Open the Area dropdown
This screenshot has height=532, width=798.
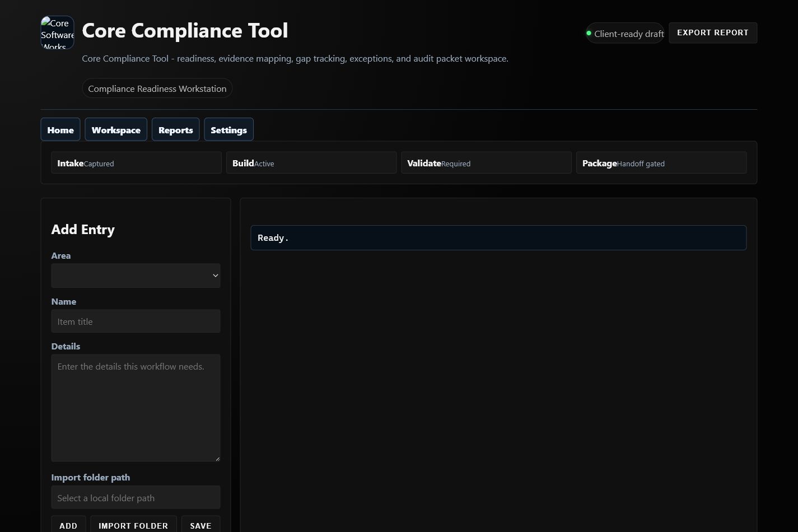(x=136, y=276)
